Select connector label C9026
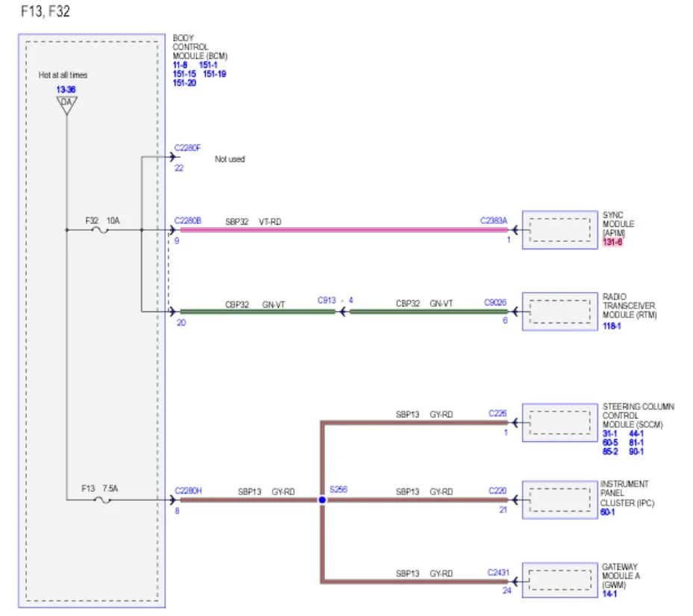Viewport: 693px width, 616px height. (x=495, y=302)
